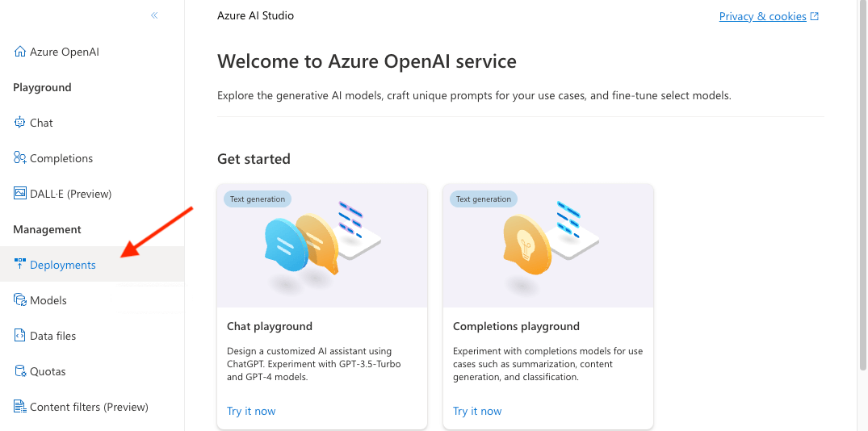This screenshot has width=868, height=431.
Task: Click the external link icon beside Privacy
Action: click(815, 16)
